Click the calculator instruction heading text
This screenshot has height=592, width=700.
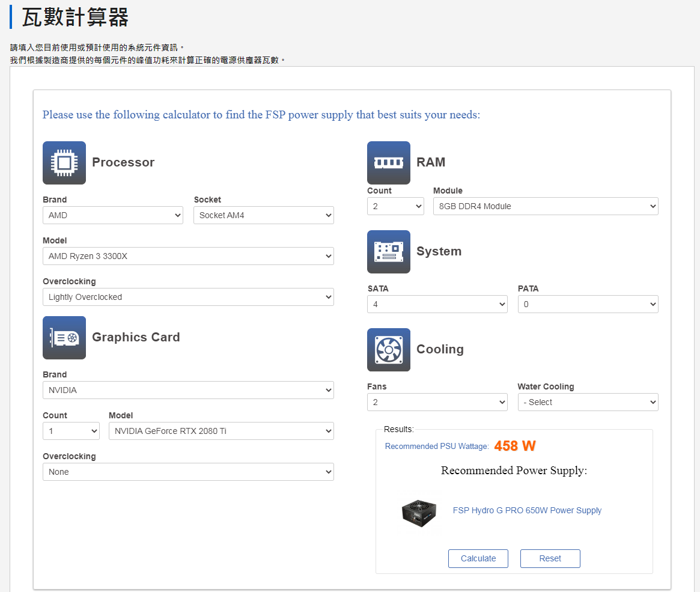click(x=261, y=115)
